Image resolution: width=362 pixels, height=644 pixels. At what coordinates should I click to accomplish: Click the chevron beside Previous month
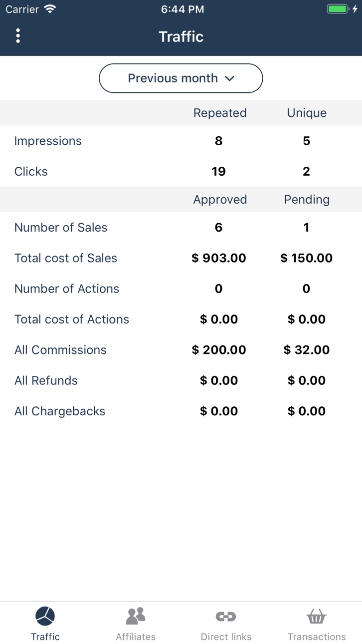click(230, 79)
